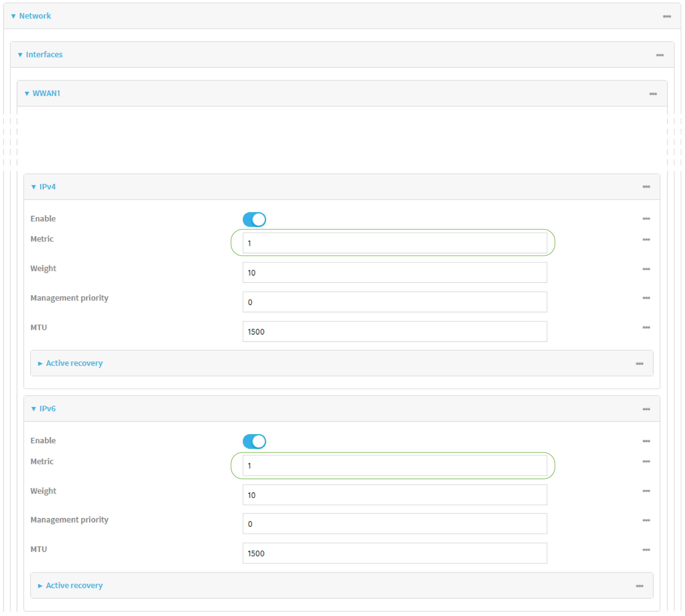Open options menu for Network section
Viewport: 685px width, 616px height.
pyautogui.click(x=666, y=16)
